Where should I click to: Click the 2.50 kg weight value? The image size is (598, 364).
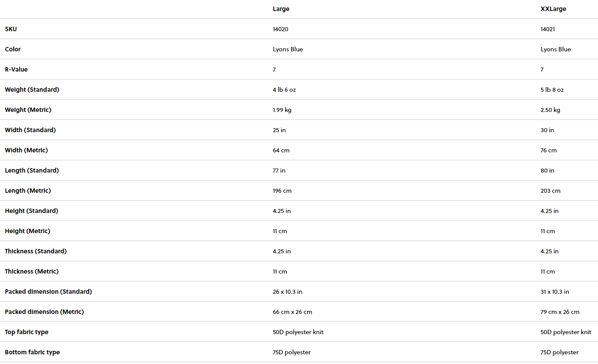click(551, 110)
